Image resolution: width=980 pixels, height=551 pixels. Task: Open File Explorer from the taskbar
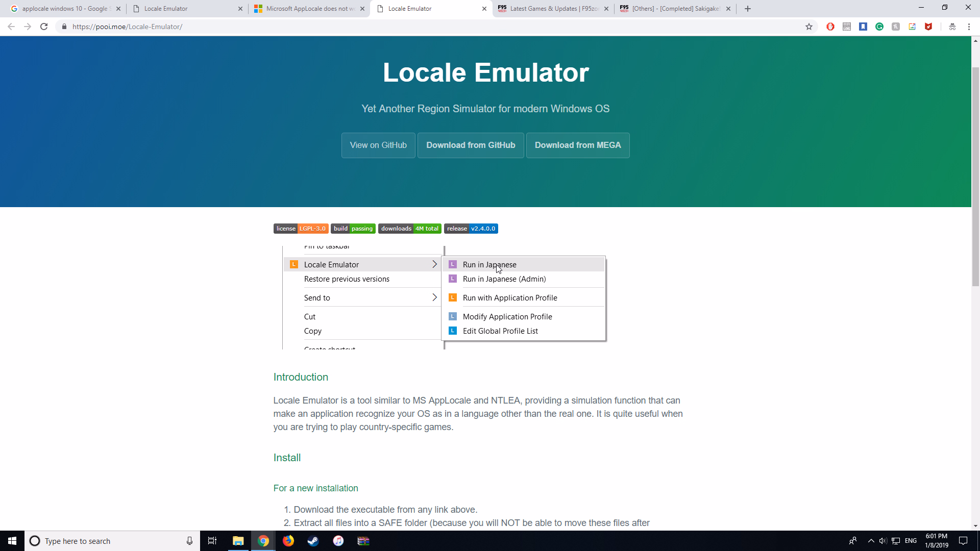(238, 541)
